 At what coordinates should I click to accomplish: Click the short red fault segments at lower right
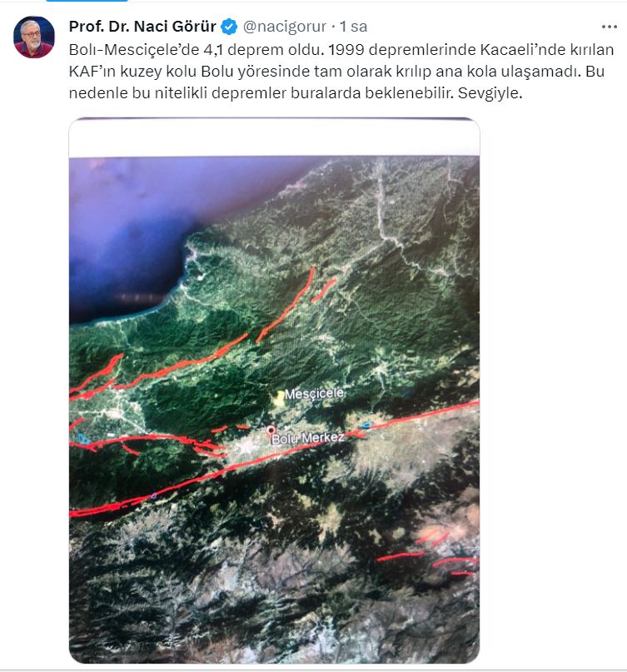pos(429,555)
